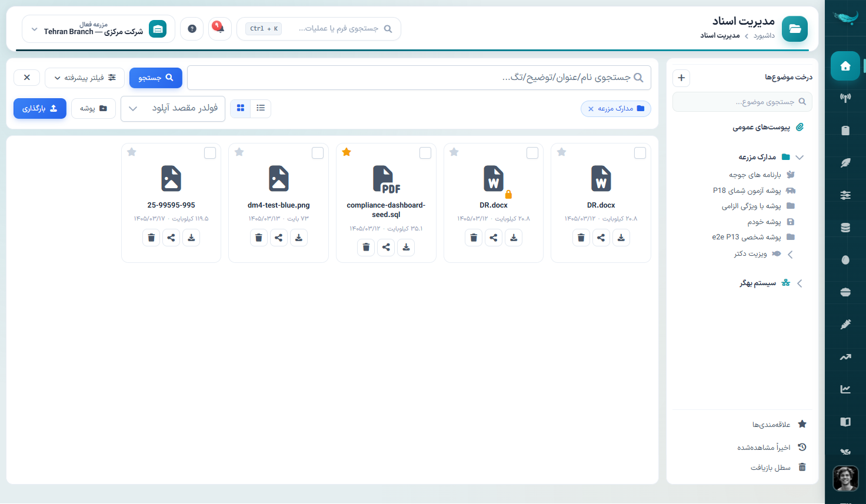Open the open-book sidebar icon
866x504 pixels.
click(845, 422)
